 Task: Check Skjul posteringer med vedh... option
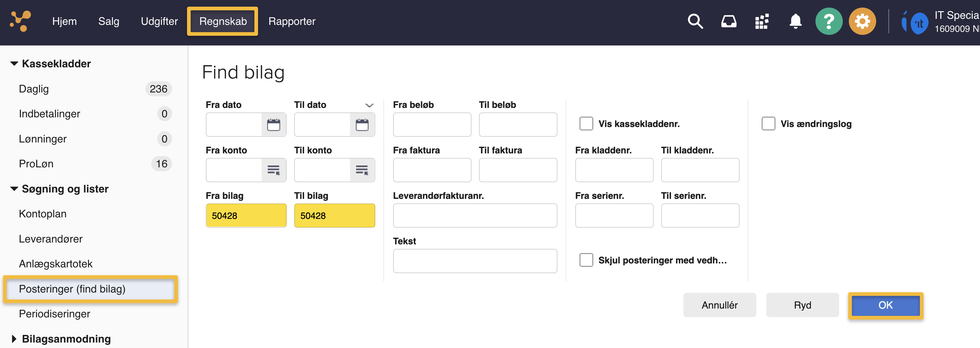click(x=586, y=260)
